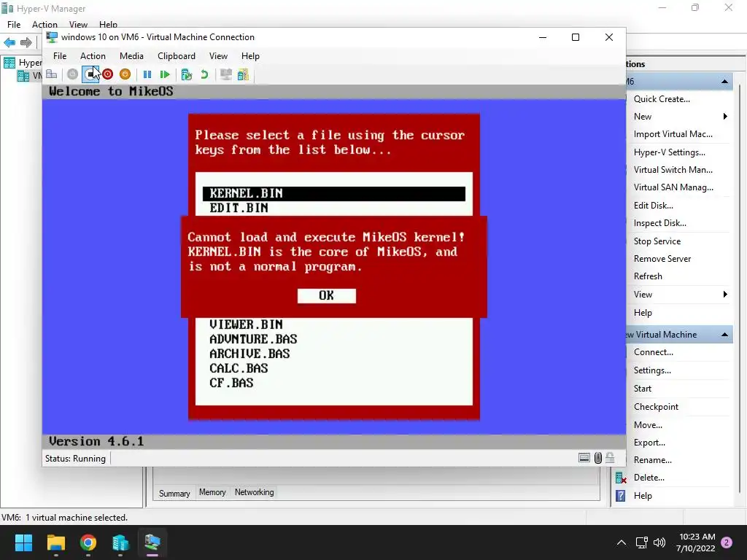Click OK in the MikeOS error dialog

[326, 296]
